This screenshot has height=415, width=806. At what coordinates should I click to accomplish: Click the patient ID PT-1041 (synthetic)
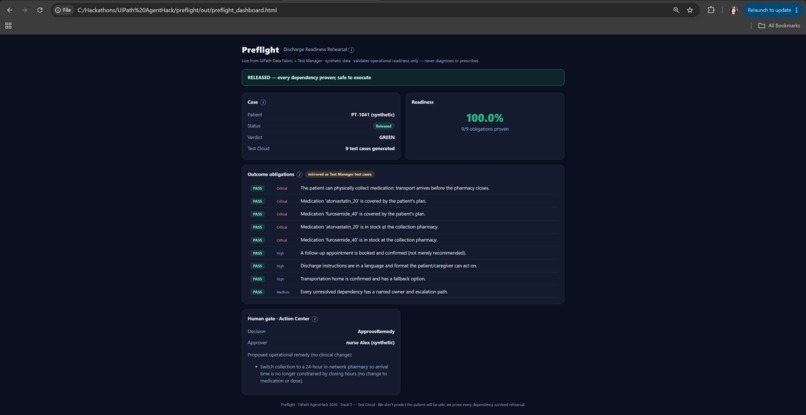pyautogui.click(x=373, y=115)
